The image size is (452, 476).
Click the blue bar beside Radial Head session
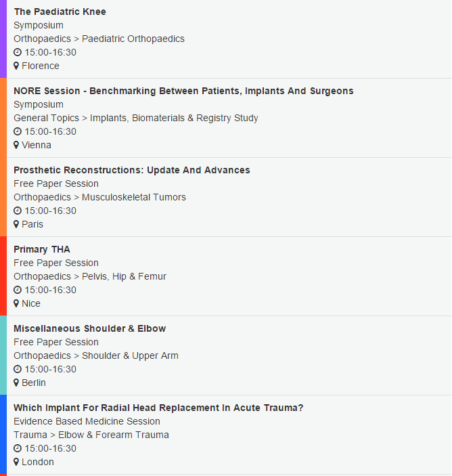tap(3, 435)
